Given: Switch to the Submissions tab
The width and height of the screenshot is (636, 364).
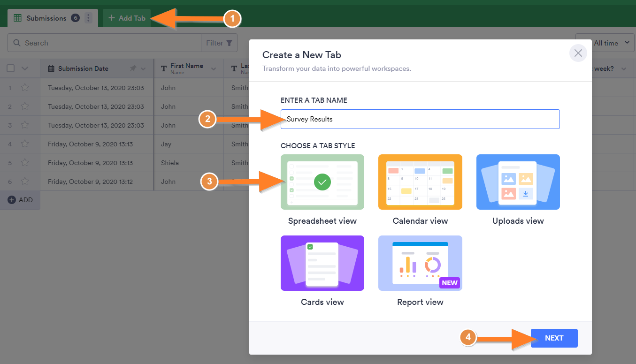Looking at the screenshot, I should click(46, 18).
